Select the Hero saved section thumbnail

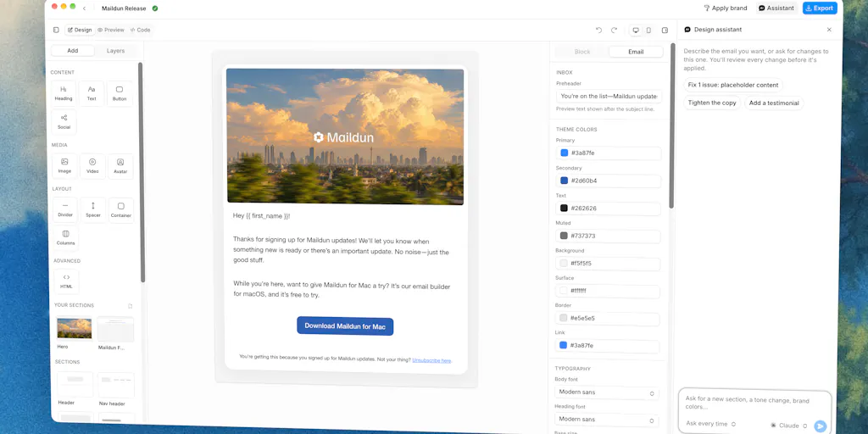pos(75,328)
